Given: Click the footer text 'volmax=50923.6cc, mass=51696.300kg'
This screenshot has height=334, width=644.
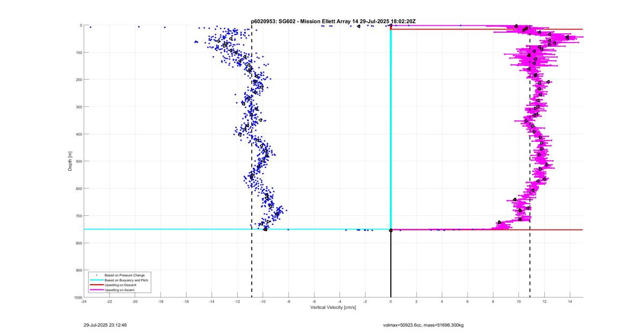Looking at the screenshot, I should [x=423, y=325].
